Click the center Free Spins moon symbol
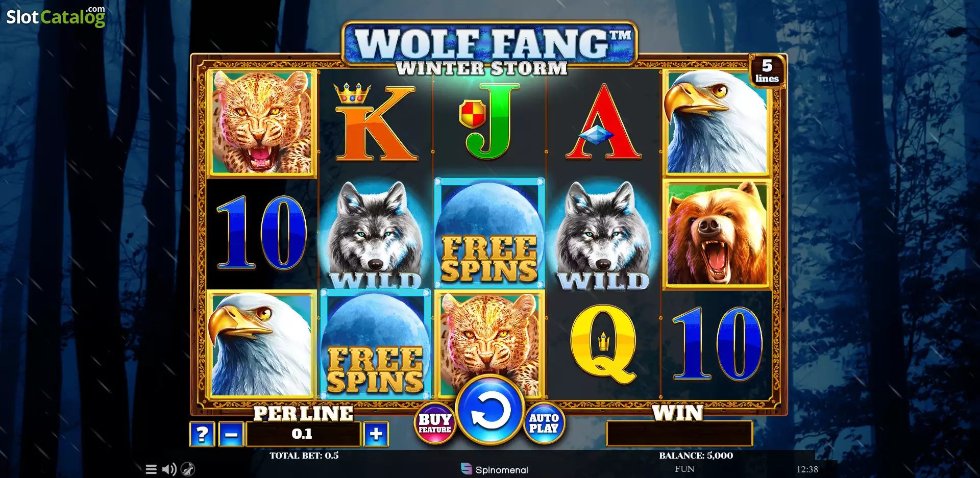 pyautogui.click(x=489, y=233)
